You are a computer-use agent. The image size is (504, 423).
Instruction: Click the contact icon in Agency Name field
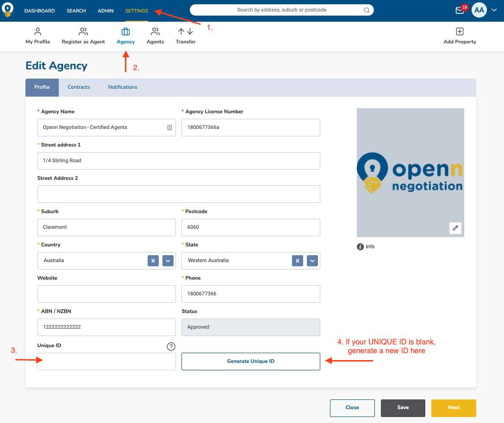coord(169,128)
